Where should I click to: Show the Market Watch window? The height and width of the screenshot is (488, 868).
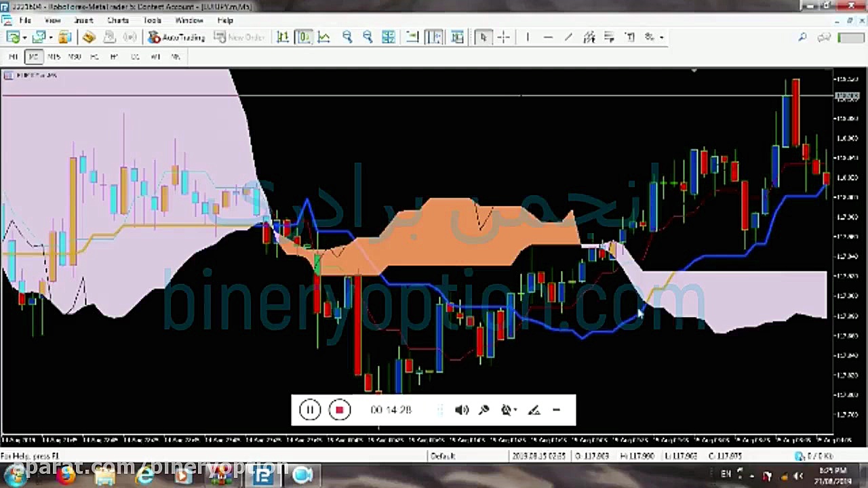tap(65, 37)
